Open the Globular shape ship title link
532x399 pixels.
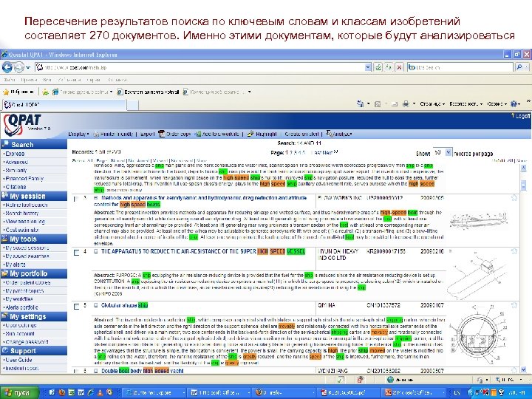point(125,305)
